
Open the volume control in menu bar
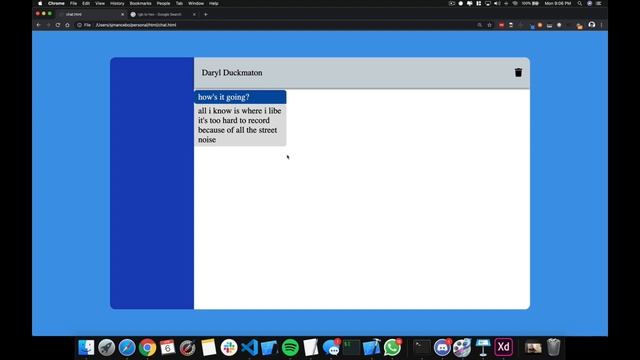click(497, 3)
